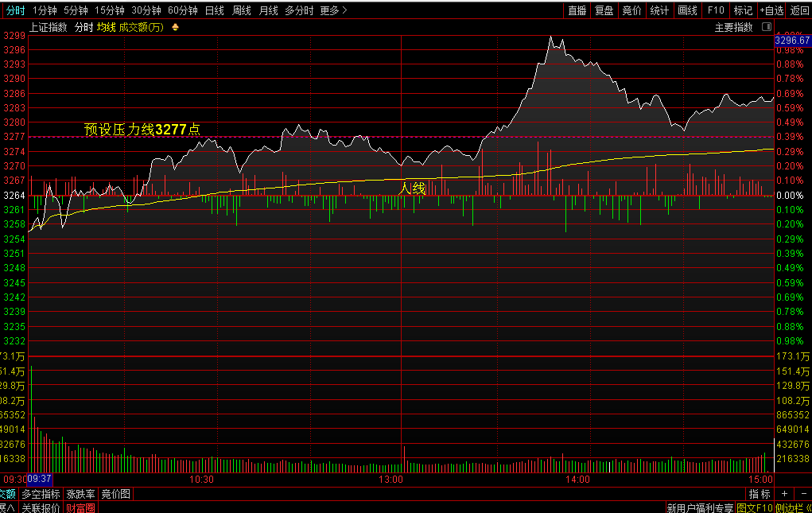Open the 主要指数 selector
Viewport: 812px width, 513px height.
(732, 27)
